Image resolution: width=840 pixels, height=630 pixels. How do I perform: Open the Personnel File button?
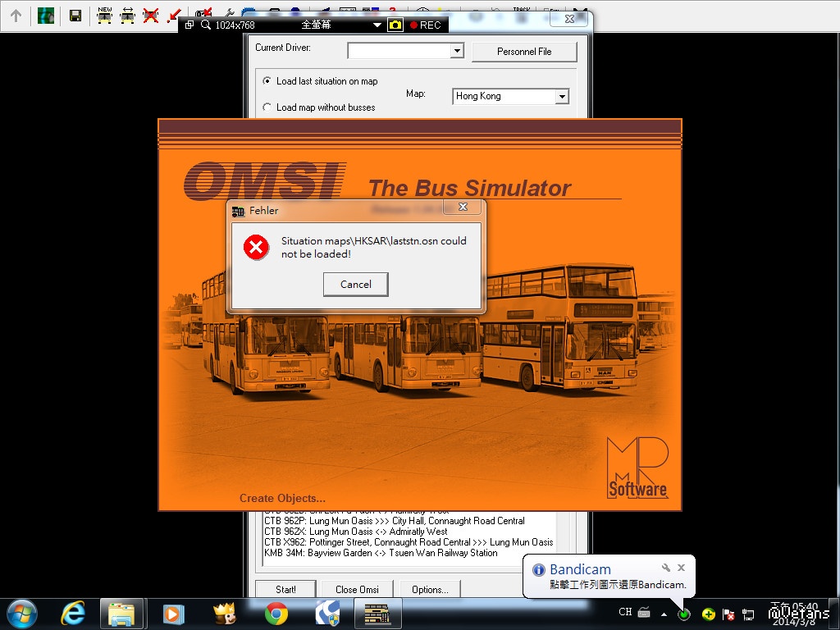(524, 52)
